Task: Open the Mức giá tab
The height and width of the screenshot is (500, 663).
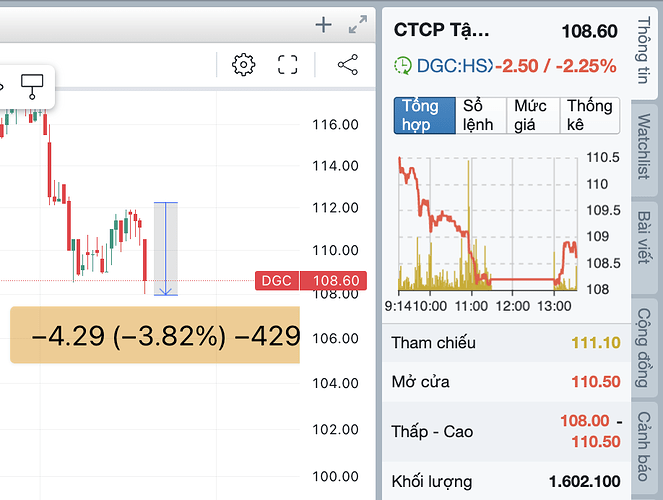Action: 535,115
